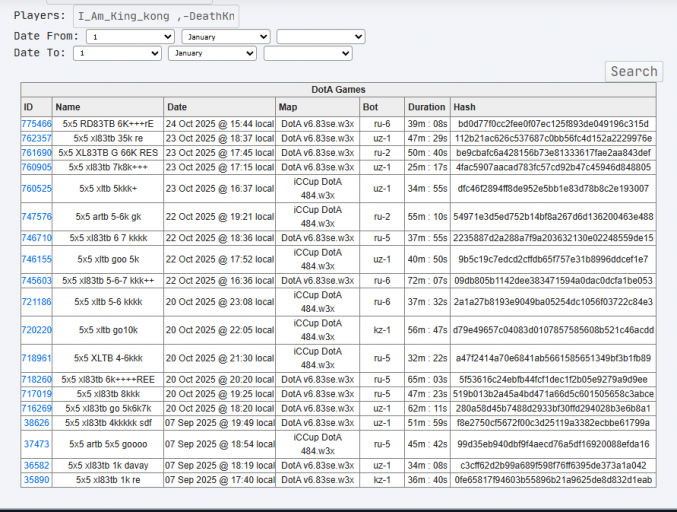
Task: Open game ID 38626 link
Action: [x=36, y=423]
